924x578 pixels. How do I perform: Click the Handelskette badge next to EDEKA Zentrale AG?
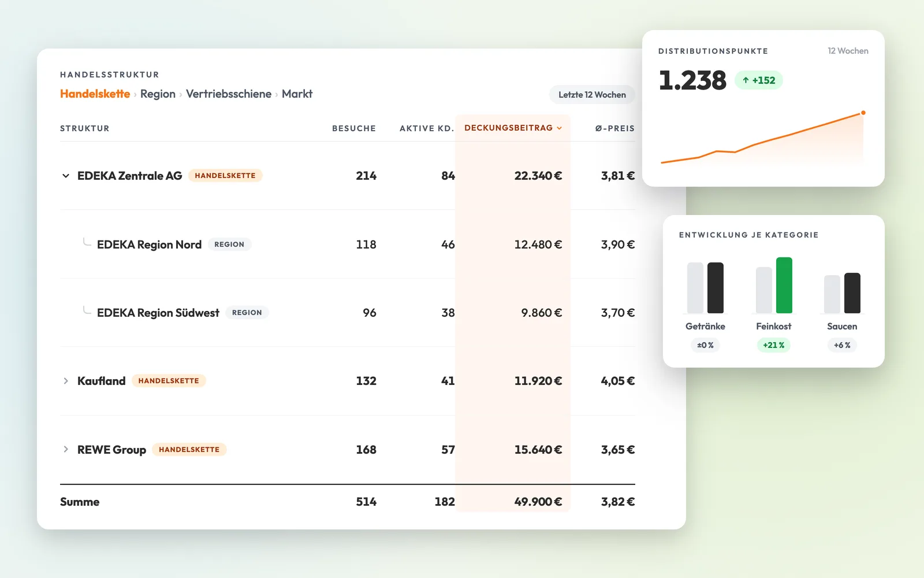pos(225,176)
